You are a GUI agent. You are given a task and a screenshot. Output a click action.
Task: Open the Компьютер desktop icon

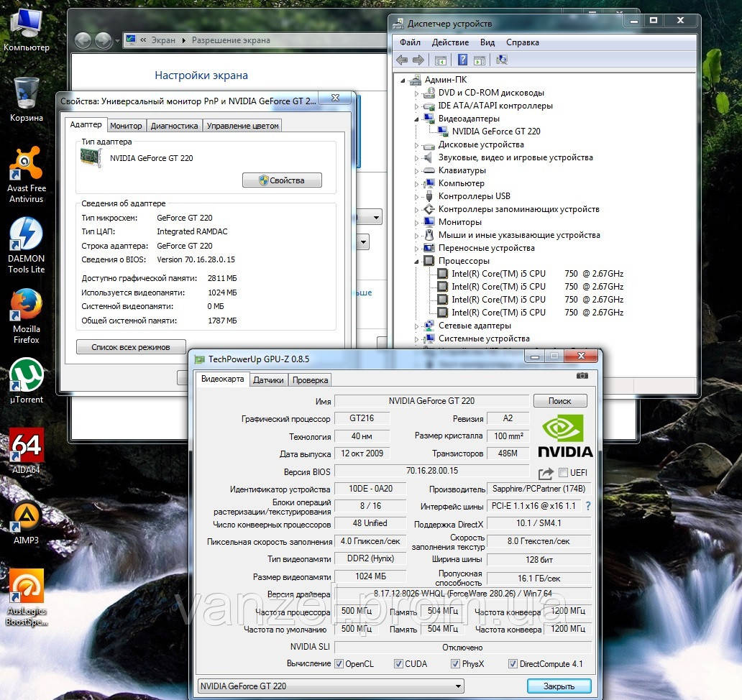pos(27,29)
